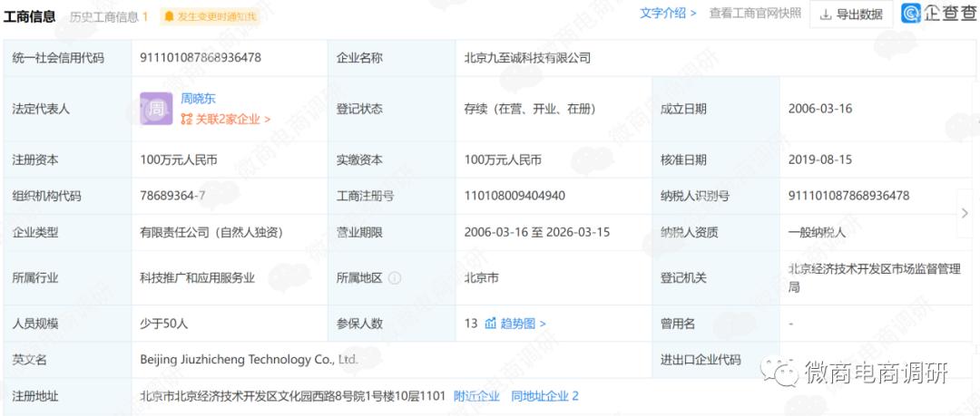View 附近企业 nearby companies
The height and width of the screenshot is (416, 980).
(x=476, y=395)
